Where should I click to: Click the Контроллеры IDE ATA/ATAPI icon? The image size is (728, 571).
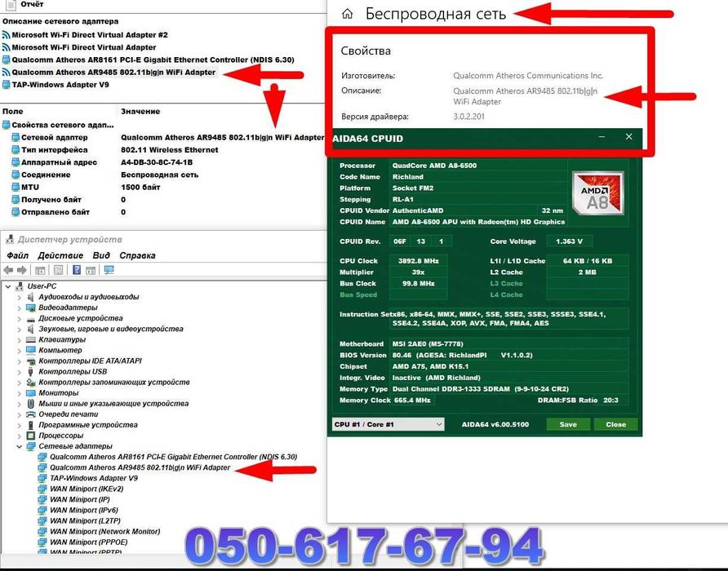(31, 361)
